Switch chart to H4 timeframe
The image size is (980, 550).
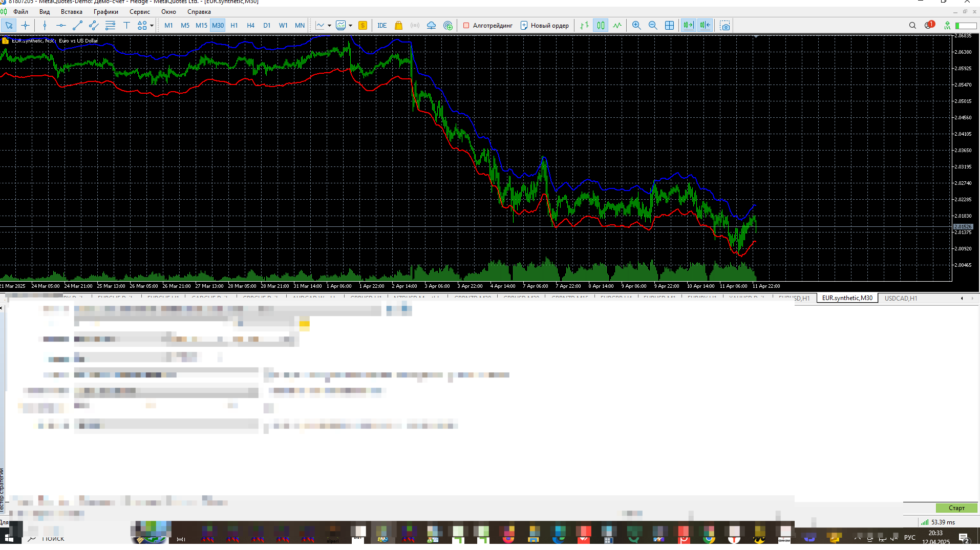tap(250, 25)
